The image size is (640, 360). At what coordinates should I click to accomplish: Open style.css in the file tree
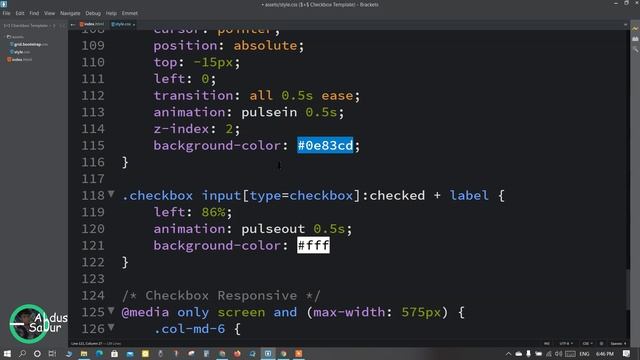(x=20, y=52)
